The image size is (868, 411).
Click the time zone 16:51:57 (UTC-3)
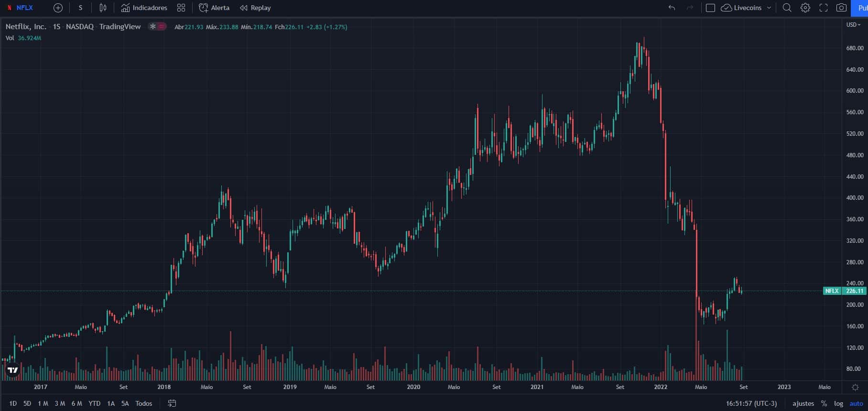[751, 403]
